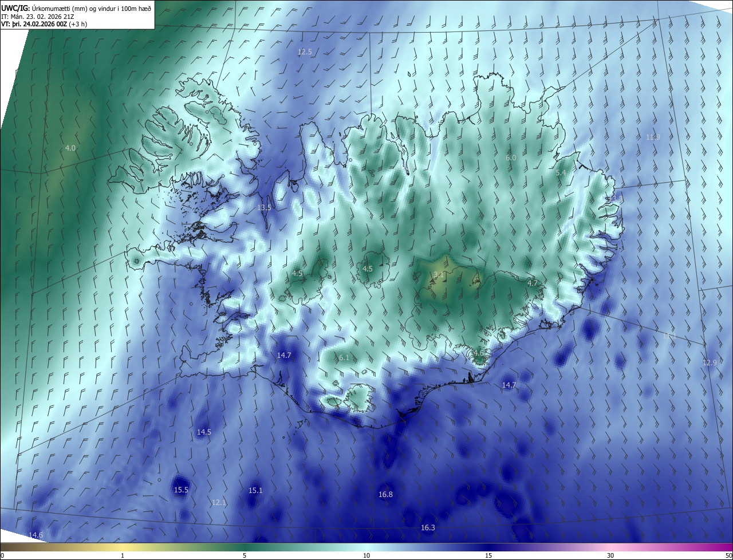
Task: Click the 11.9 value label over the eastern sea
Action: point(653,137)
